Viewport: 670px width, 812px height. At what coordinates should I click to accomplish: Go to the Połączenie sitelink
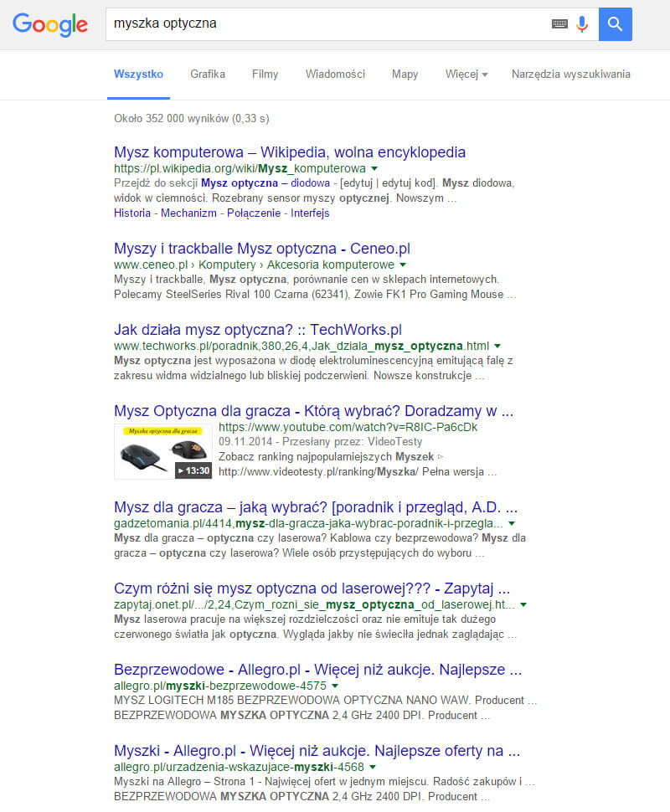point(254,213)
